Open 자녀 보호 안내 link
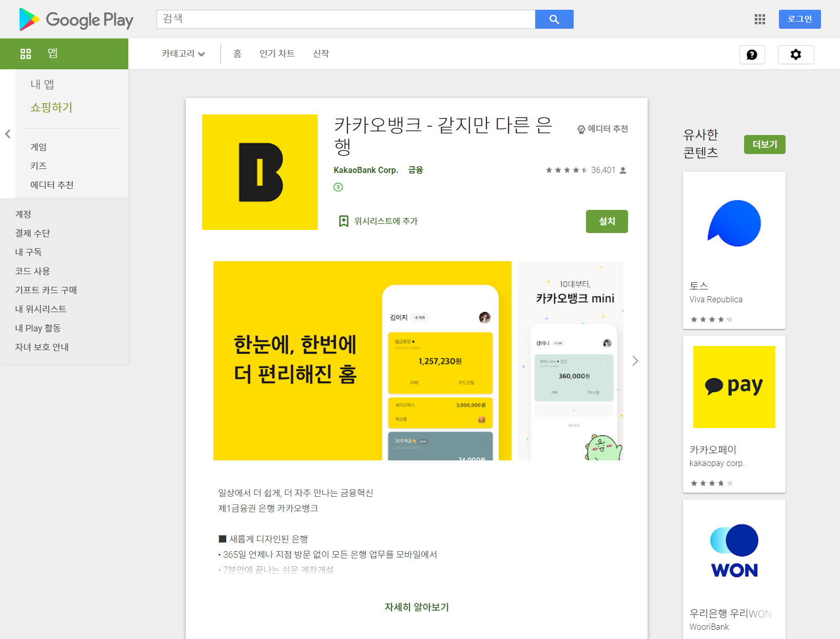 coord(42,347)
